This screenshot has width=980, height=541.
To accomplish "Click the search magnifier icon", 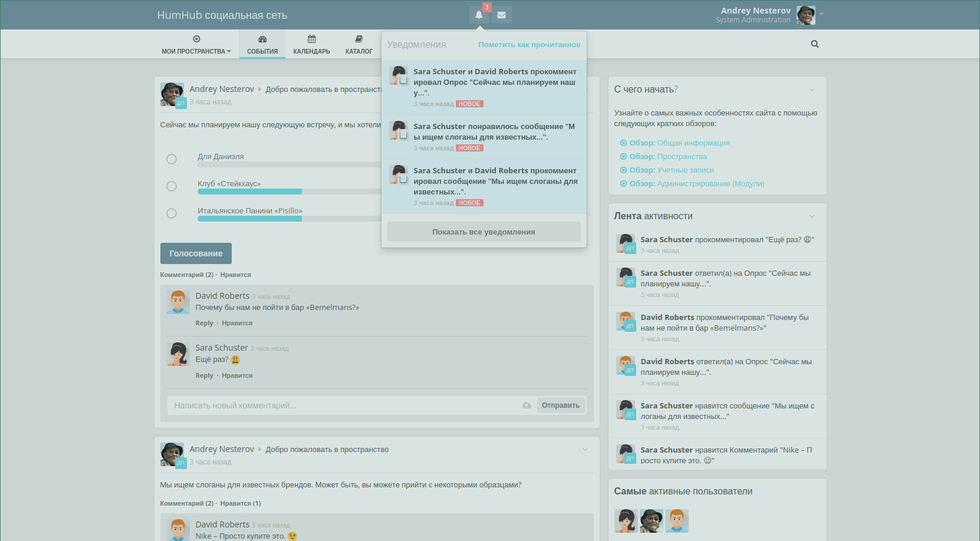I will (814, 44).
